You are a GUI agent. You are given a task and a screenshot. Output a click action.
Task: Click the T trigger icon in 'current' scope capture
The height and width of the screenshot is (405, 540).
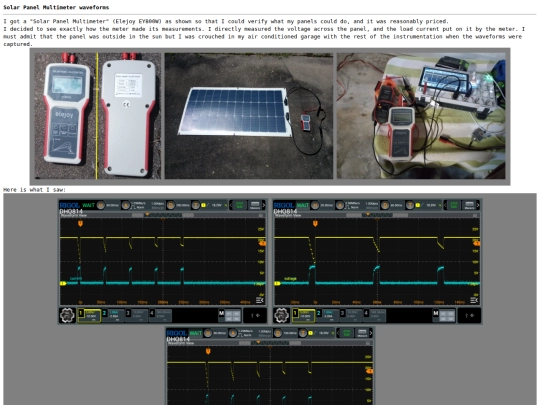[196, 205]
